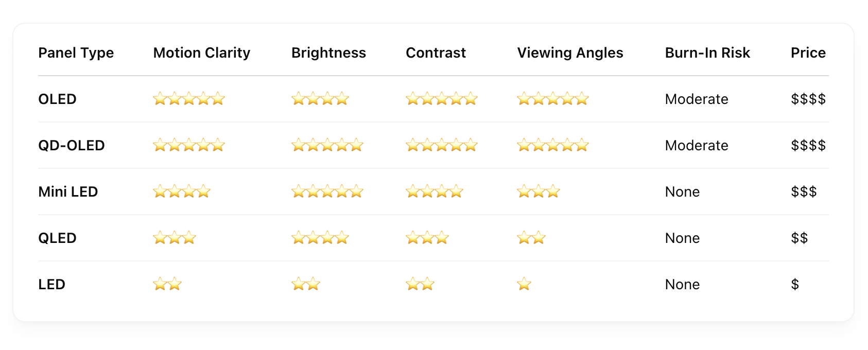
Task: Click the OLED Moderate burn-in risk cell
Action: pos(697,99)
